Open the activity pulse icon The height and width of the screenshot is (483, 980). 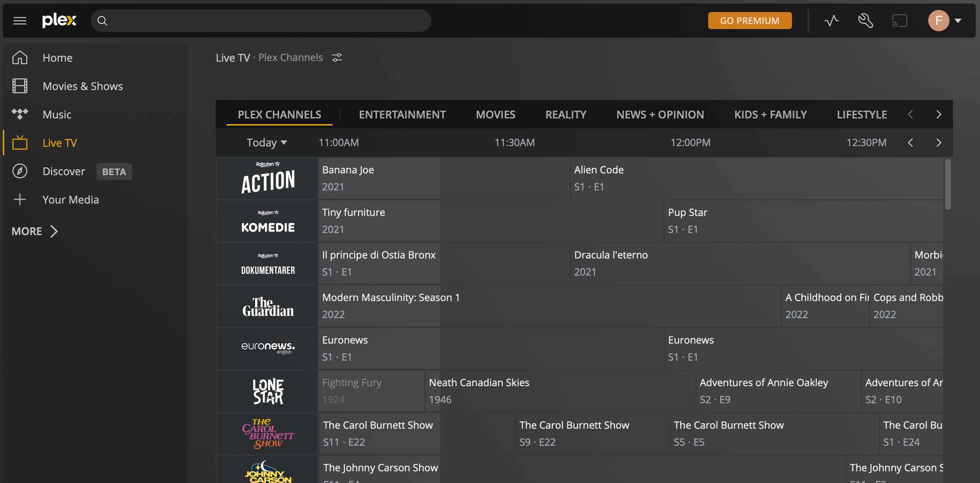pos(832,21)
